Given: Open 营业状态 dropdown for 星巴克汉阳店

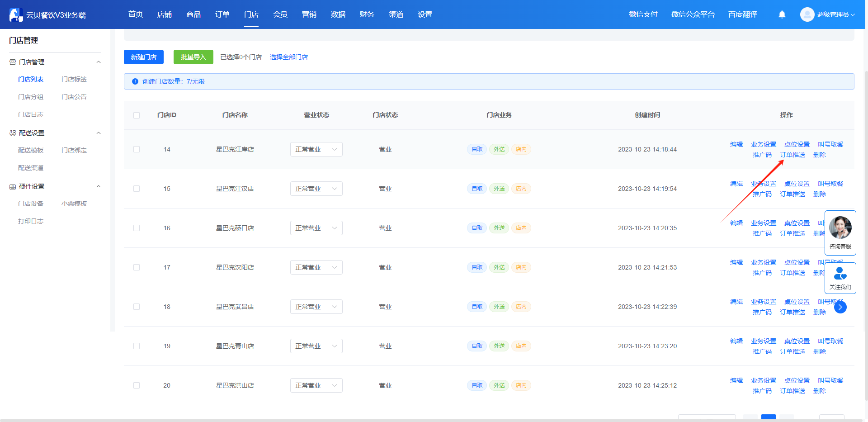Looking at the screenshot, I should pos(316,267).
